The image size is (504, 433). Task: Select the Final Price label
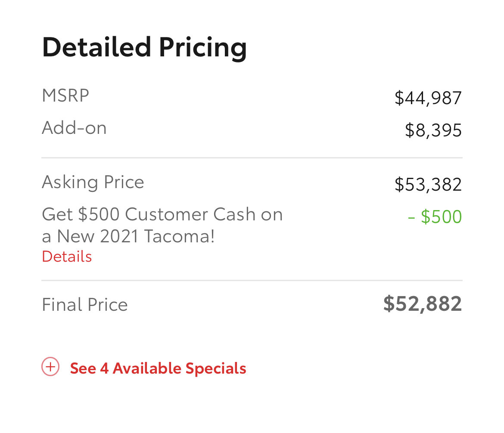pos(85,304)
